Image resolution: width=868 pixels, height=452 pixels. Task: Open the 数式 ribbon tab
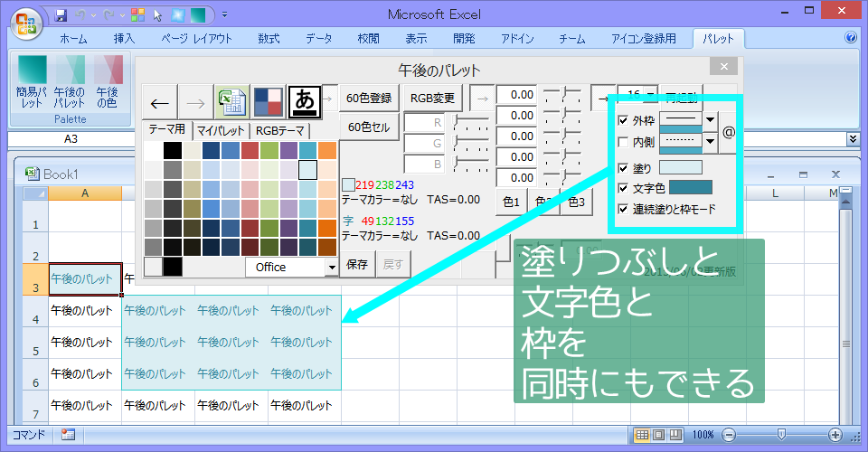269,38
